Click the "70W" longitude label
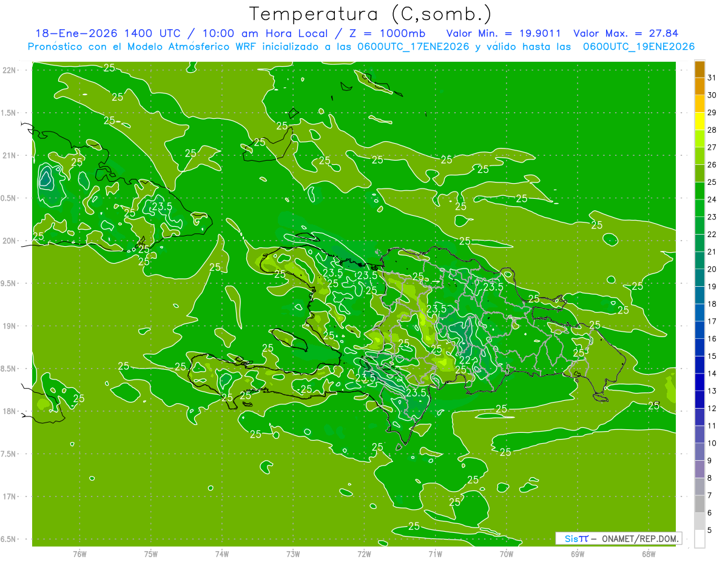 (507, 554)
